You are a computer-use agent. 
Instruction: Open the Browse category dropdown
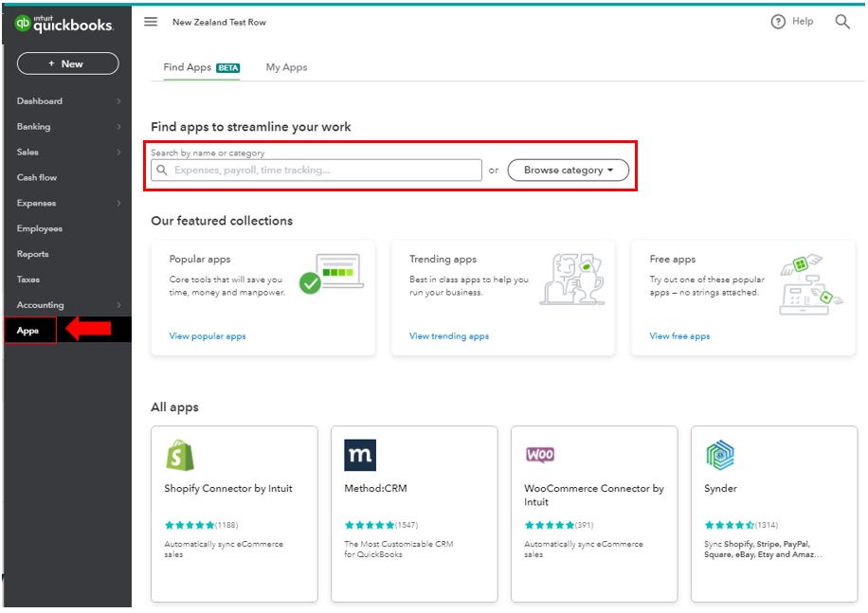pyautogui.click(x=568, y=170)
